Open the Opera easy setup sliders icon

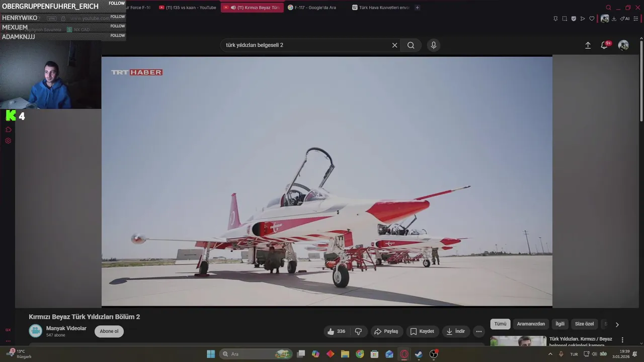[x=635, y=19]
